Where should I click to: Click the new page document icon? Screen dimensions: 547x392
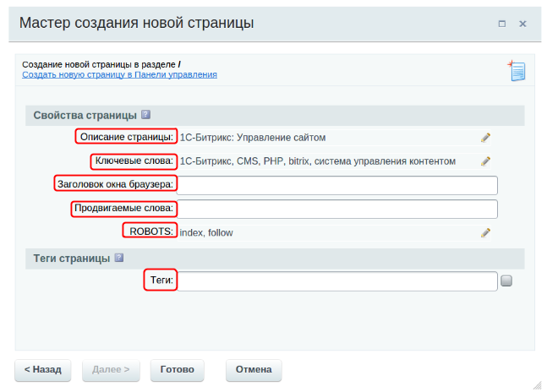[517, 71]
